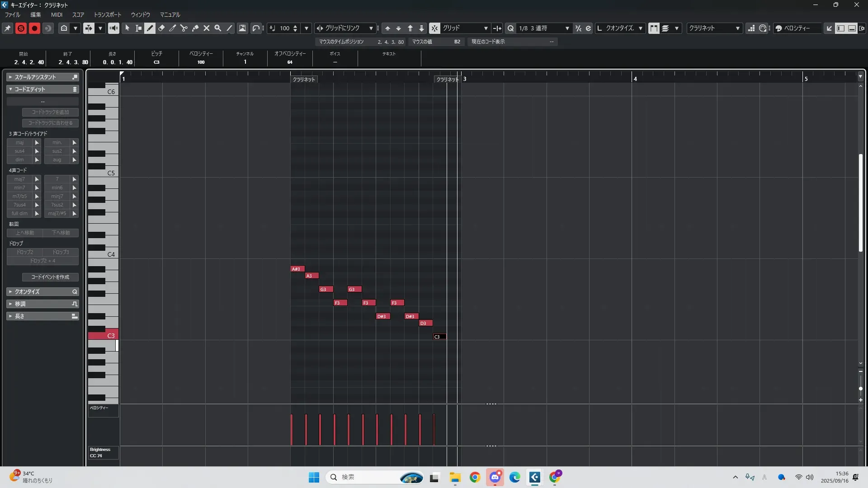Select the Draw pencil tool
The image size is (868, 488).
[150, 28]
